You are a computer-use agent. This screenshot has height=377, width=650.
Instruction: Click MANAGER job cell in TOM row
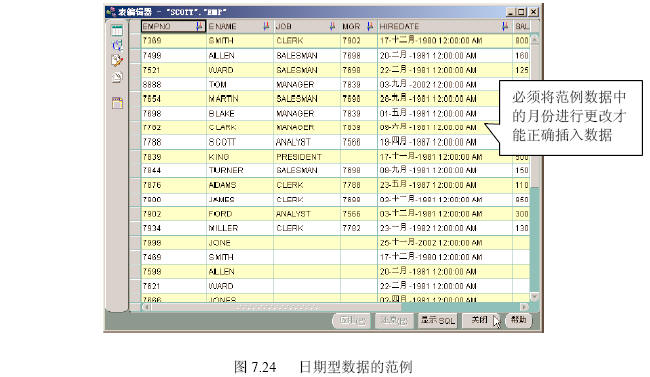click(x=306, y=85)
